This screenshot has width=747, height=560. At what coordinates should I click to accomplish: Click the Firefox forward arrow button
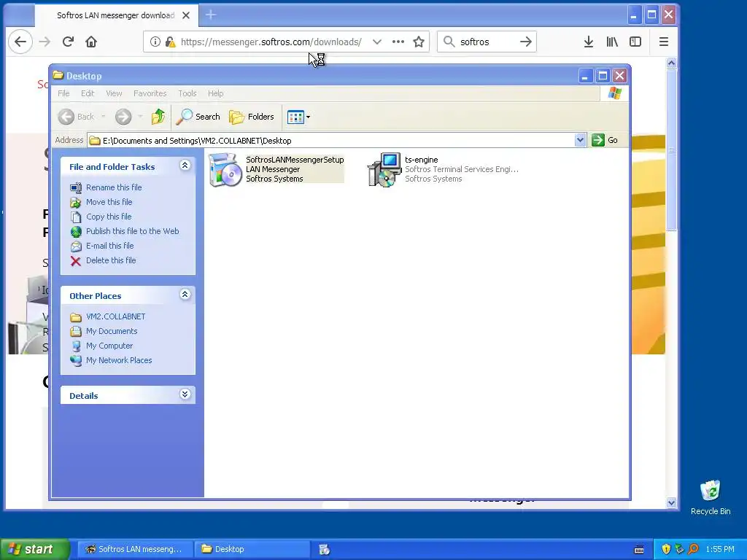[44, 42]
